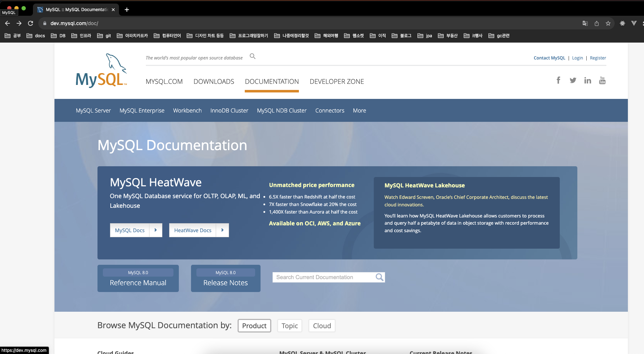Select the Cloud browse option

click(x=322, y=326)
